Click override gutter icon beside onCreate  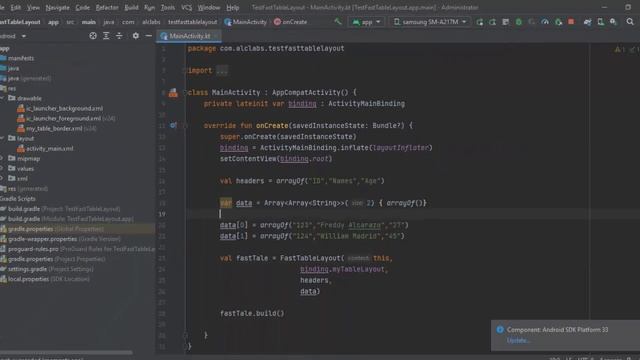coord(173,125)
